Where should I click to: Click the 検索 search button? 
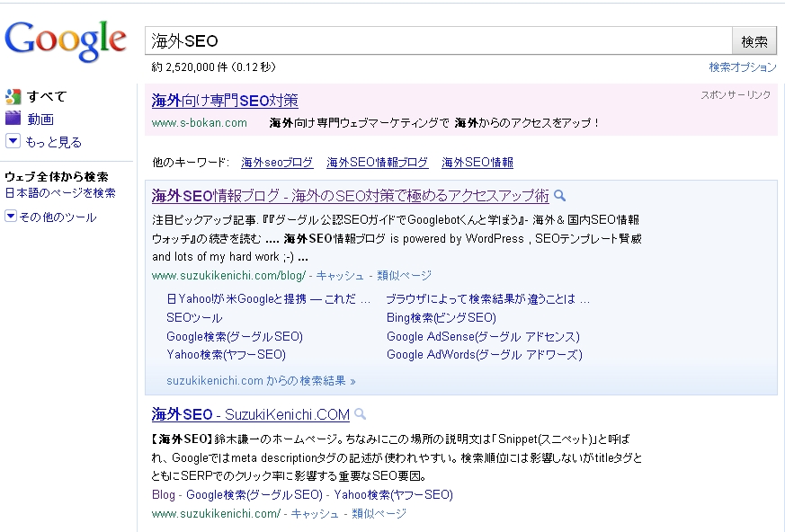tap(754, 40)
